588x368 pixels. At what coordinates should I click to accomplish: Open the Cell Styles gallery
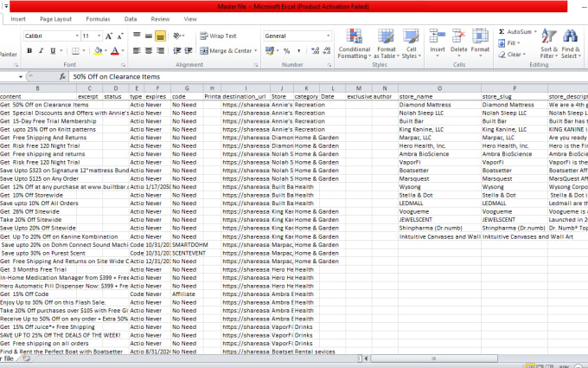tap(411, 43)
